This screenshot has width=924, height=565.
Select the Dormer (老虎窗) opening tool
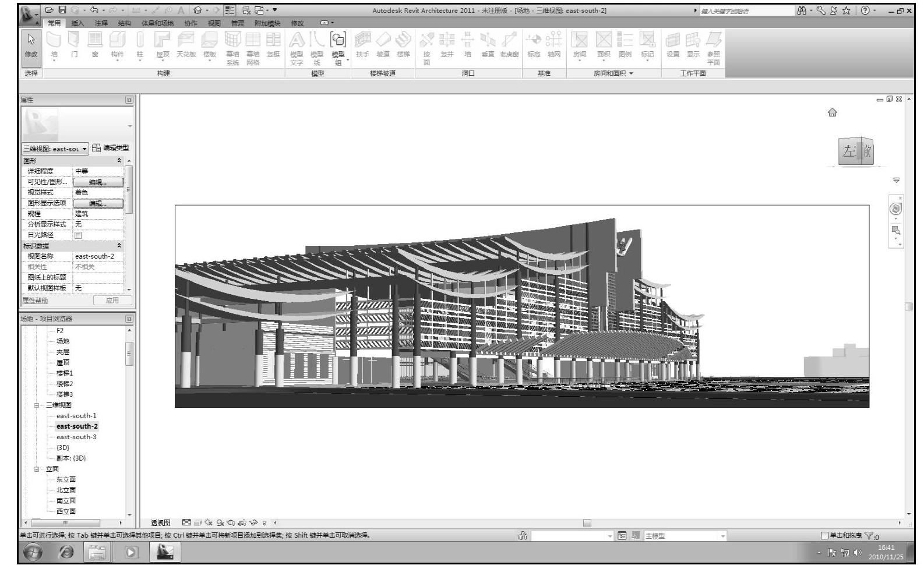pos(509,45)
